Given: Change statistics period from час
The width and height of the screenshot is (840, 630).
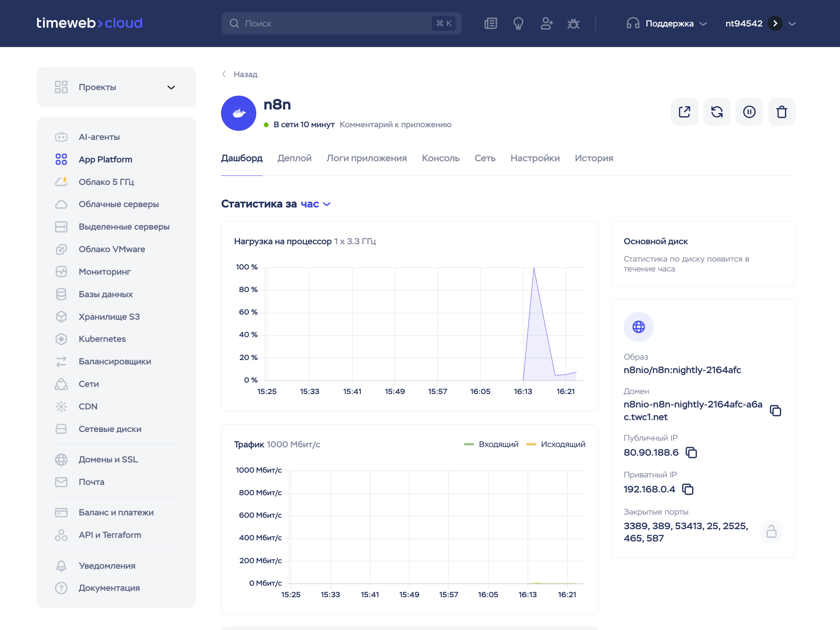Looking at the screenshot, I should pos(315,204).
